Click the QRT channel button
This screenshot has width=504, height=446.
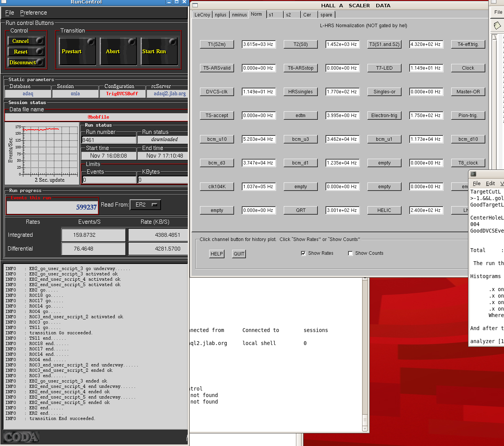coord(301,210)
